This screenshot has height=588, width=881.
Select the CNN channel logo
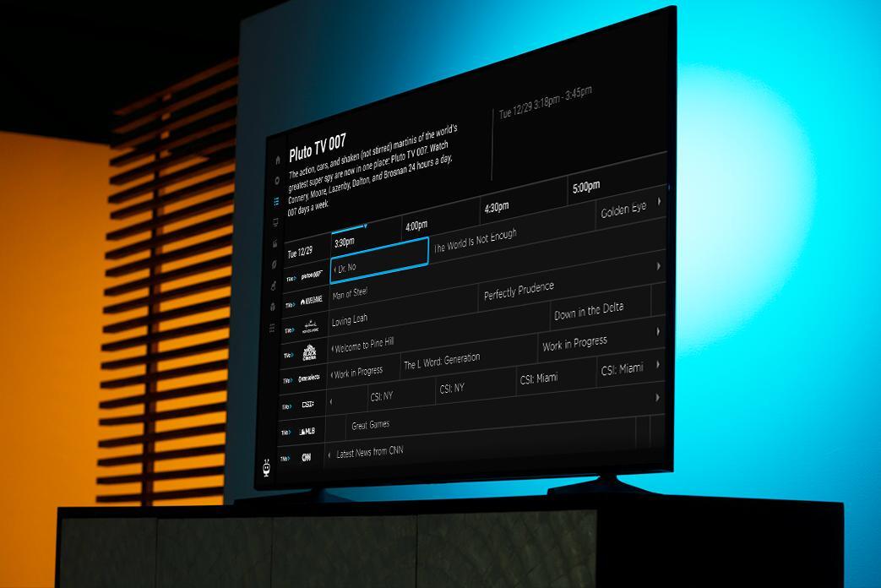pos(307,458)
